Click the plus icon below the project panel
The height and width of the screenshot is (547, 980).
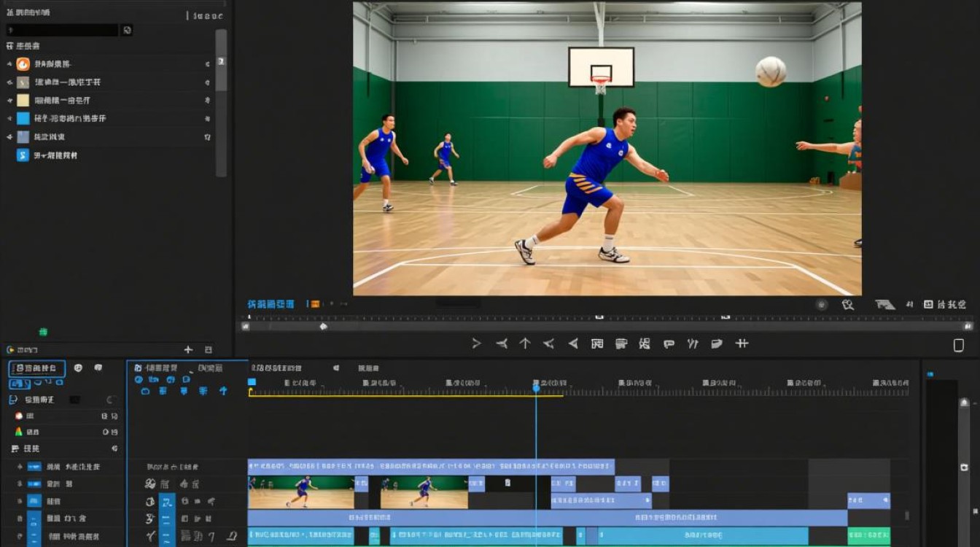point(188,350)
